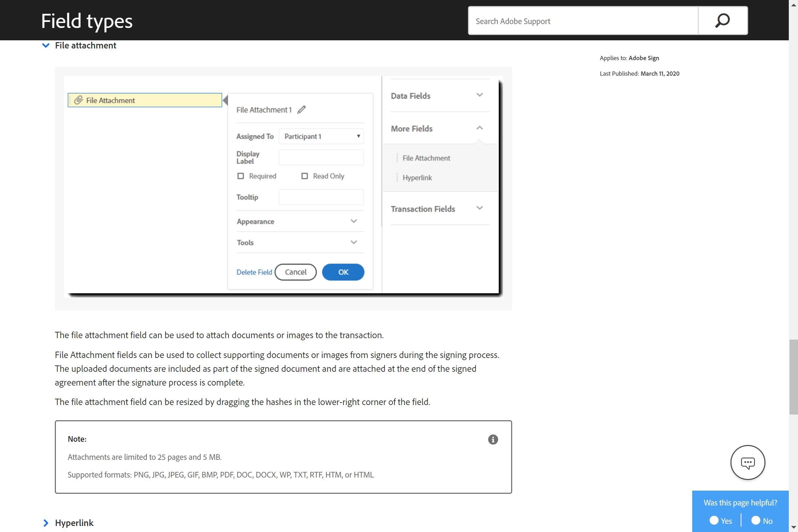The image size is (798, 532).
Task: Click the scrollbar up arrow
Action: tap(793, 4)
